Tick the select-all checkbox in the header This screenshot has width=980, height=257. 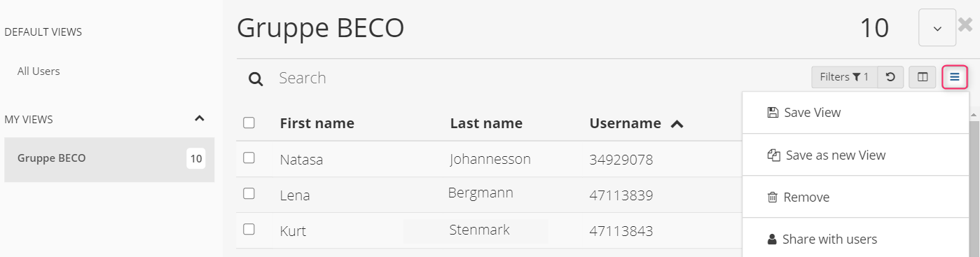point(249,123)
